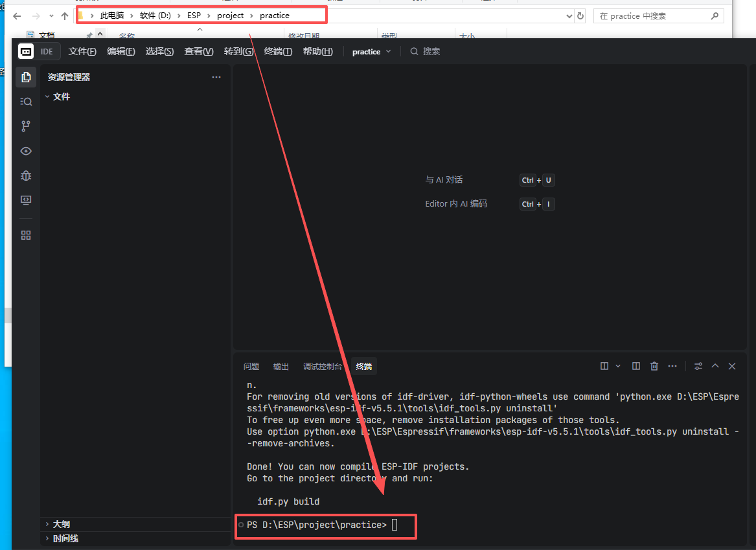Viewport: 756px width, 550px height.
Task: Go to the project breadcrumb folder
Action: 230,16
